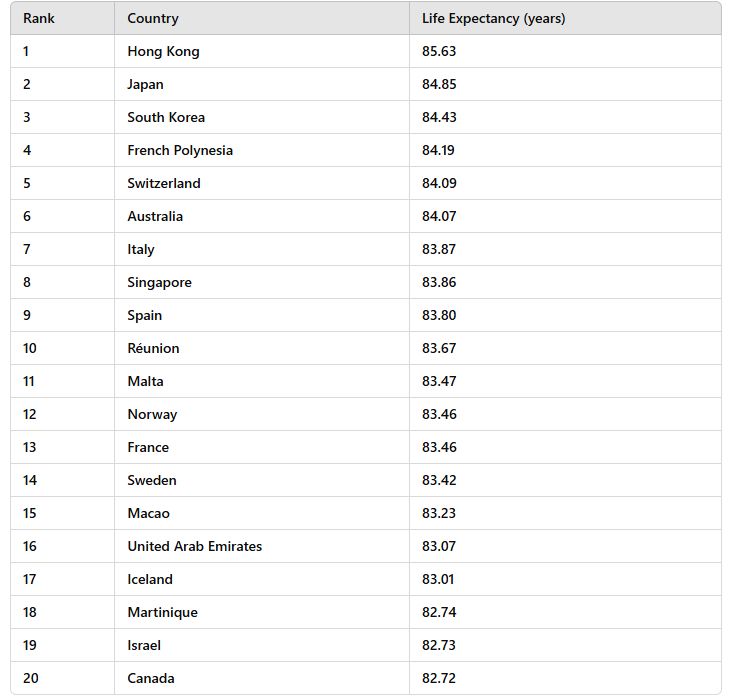Select the Japan country cell

coord(145,84)
